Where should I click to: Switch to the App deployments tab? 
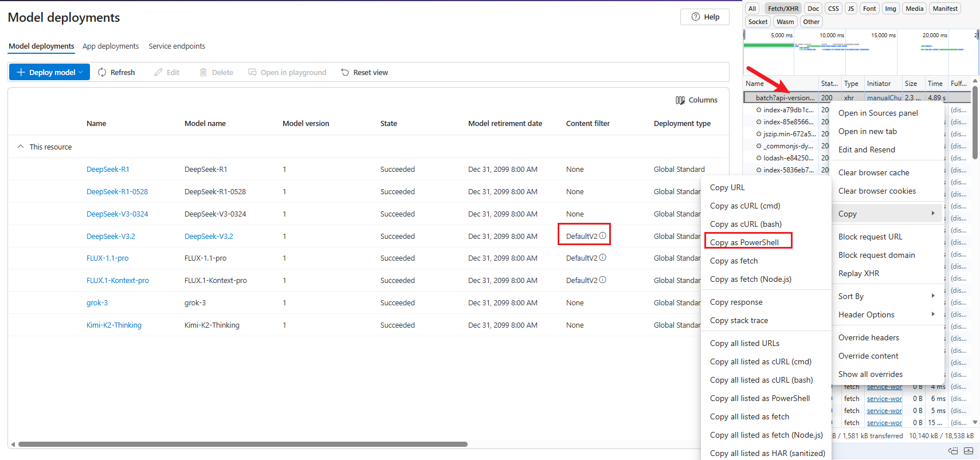(111, 46)
